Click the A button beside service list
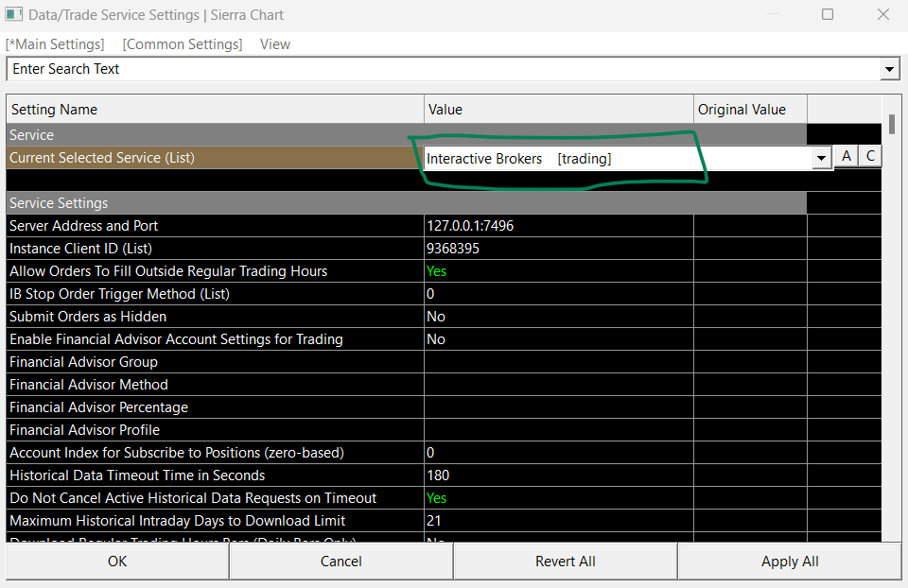Image resolution: width=908 pixels, height=588 pixels. point(846,156)
